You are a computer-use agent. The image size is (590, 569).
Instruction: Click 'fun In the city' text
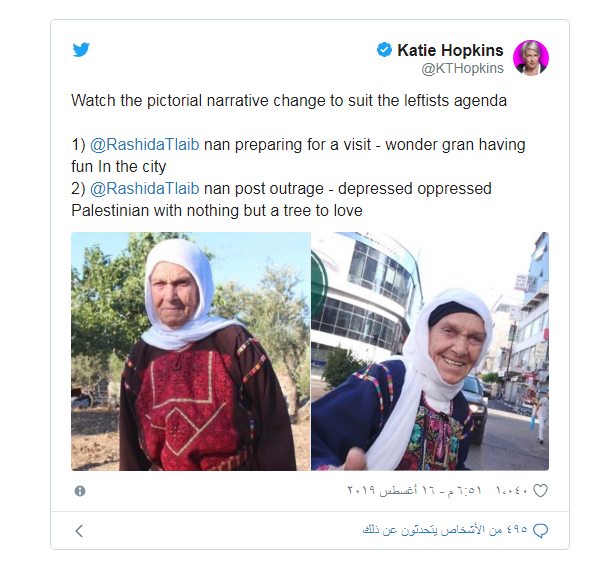(119, 167)
